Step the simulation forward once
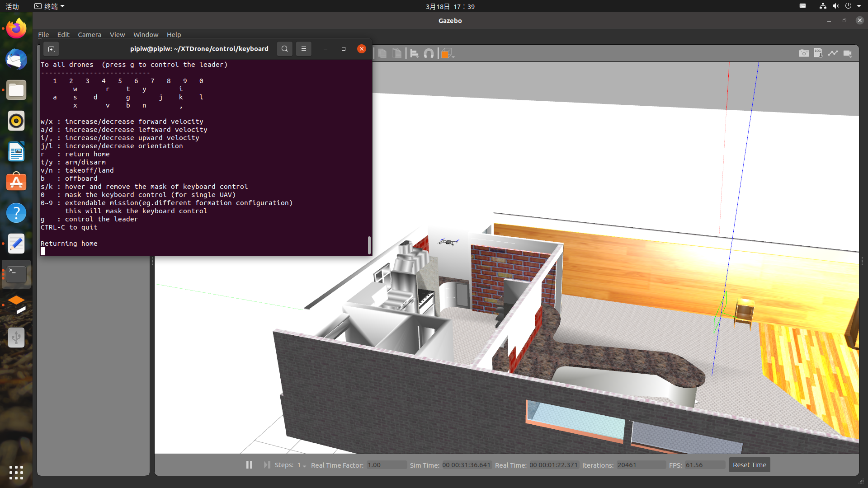 coord(267,465)
